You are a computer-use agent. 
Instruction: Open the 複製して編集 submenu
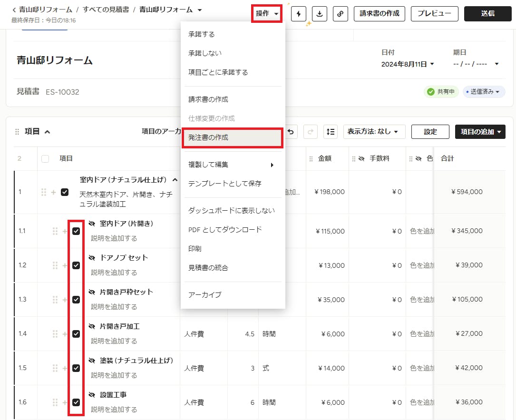pyautogui.click(x=233, y=165)
